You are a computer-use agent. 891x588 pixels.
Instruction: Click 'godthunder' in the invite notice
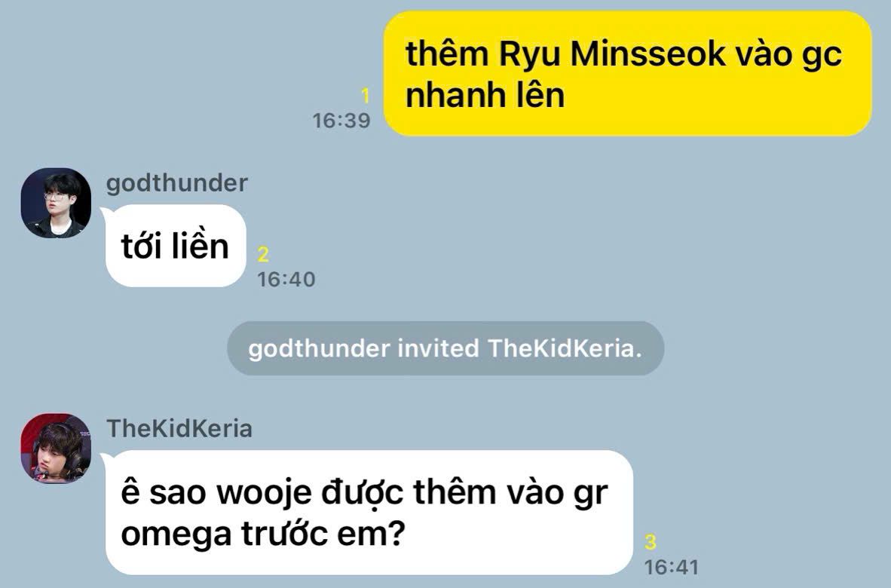pyautogui.click(x=320, y=348)
